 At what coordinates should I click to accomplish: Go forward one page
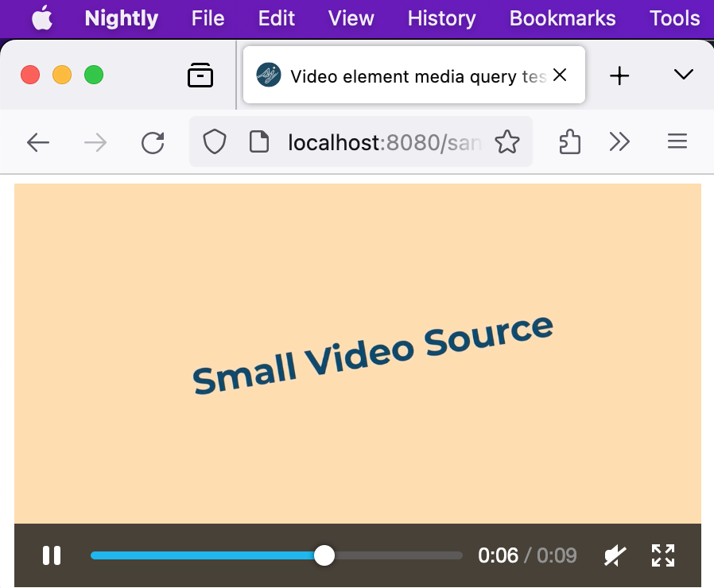(x=95, y=142)
